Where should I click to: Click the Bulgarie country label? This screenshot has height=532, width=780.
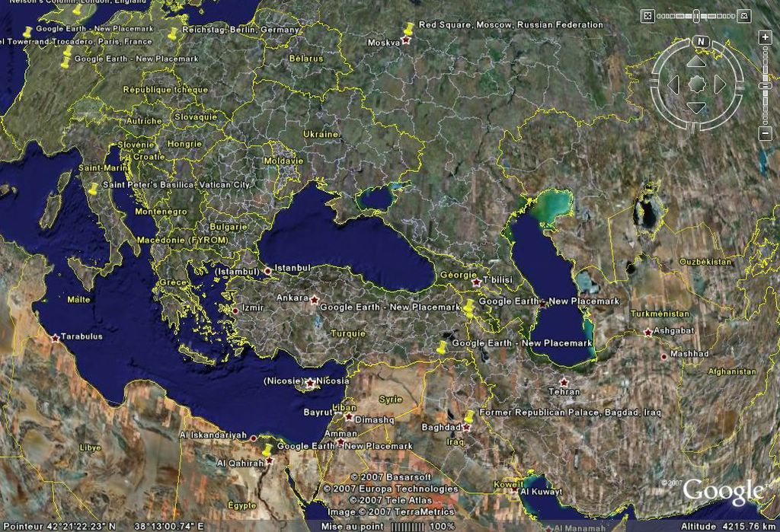pyautogui.click(x=229, y=227)
